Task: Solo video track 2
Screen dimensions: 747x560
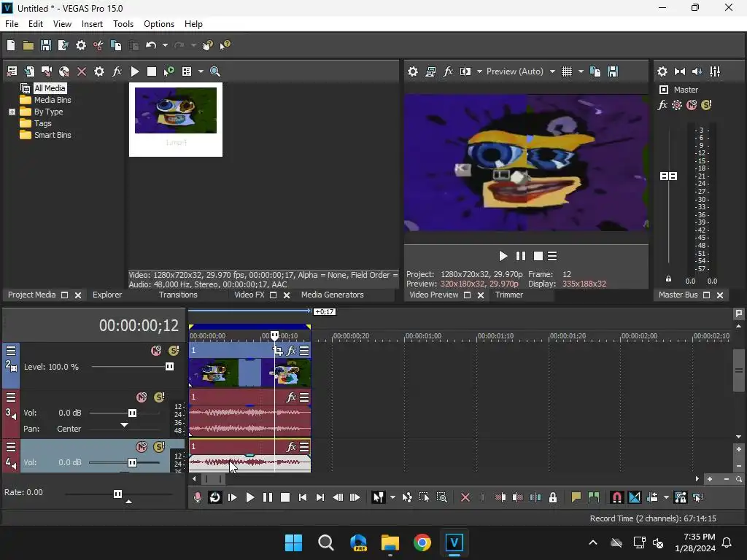Action: click(x=174, y=351)
